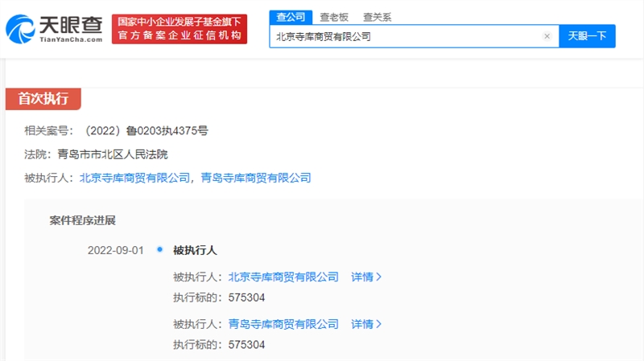644x361 pixels.
Task: Open 北京寺库商贸有限公司 link in top 被执行人 line
Action: click(134, 178)
